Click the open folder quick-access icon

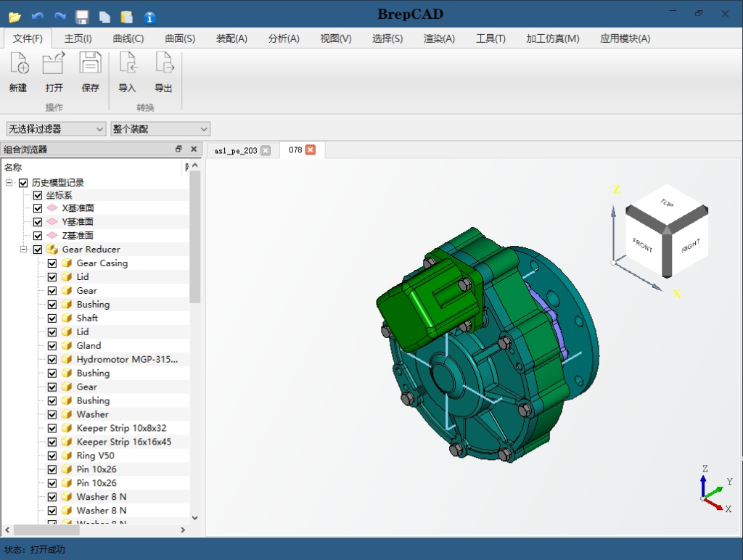point(15,17)
